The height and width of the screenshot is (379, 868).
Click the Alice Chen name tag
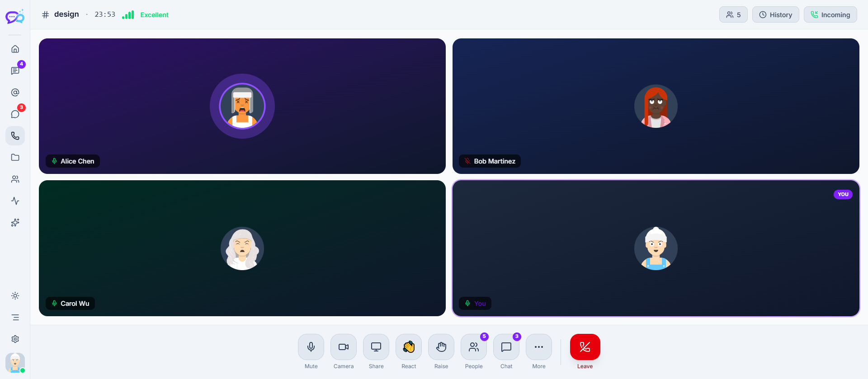73,161
